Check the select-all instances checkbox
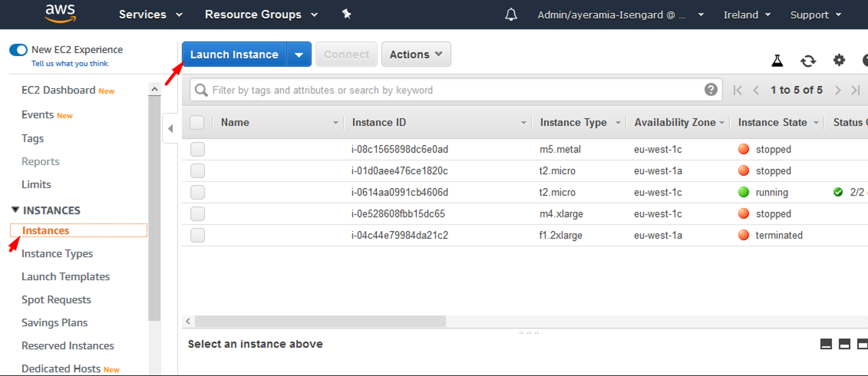Viewport: 868px width, 376px height. 197,122
